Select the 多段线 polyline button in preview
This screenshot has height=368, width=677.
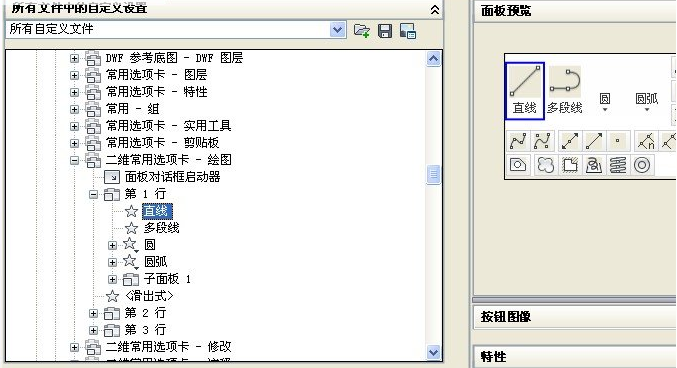565,91
